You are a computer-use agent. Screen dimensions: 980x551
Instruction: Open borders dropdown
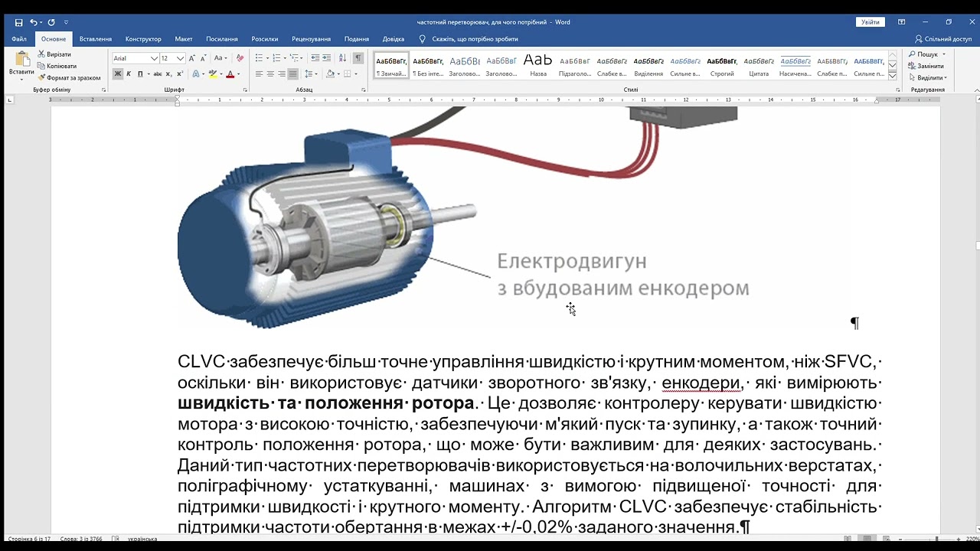[x=356, y=74]
